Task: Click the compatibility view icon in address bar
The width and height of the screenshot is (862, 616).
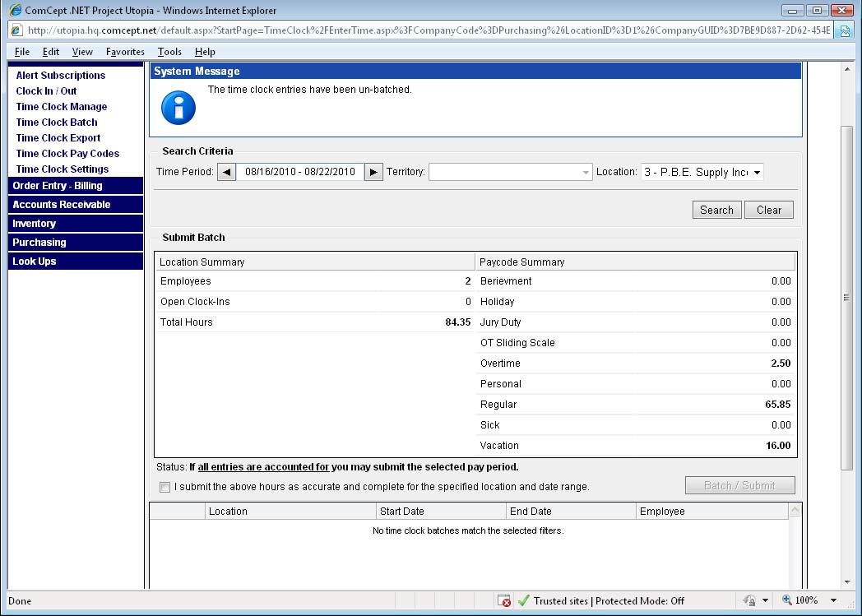Action: tap(844, 30)
